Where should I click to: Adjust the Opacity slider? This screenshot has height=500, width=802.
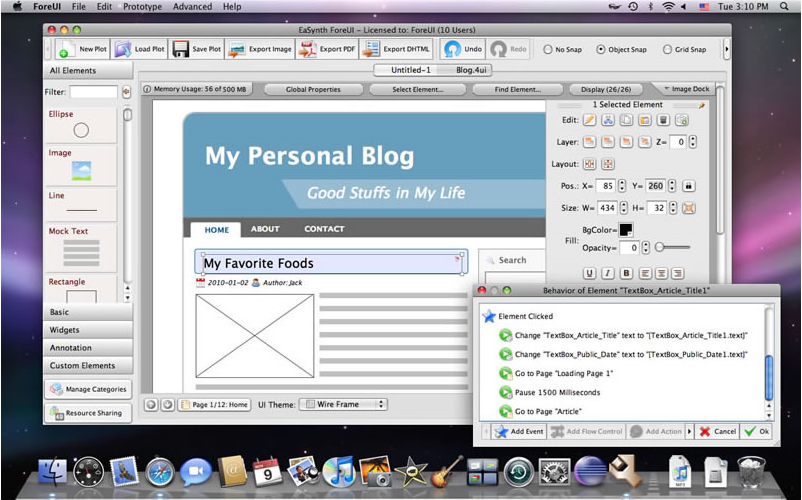coord(672,247)
